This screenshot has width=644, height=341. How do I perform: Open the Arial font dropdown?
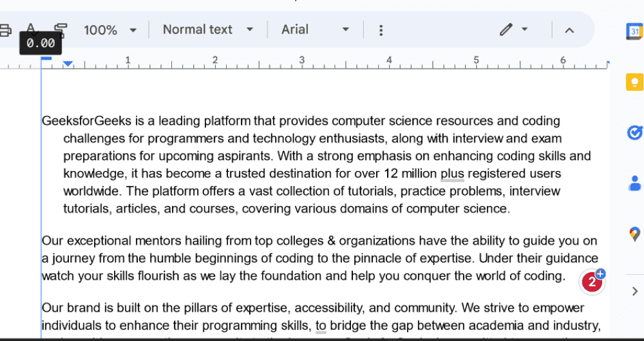click(x=315, y=30)
